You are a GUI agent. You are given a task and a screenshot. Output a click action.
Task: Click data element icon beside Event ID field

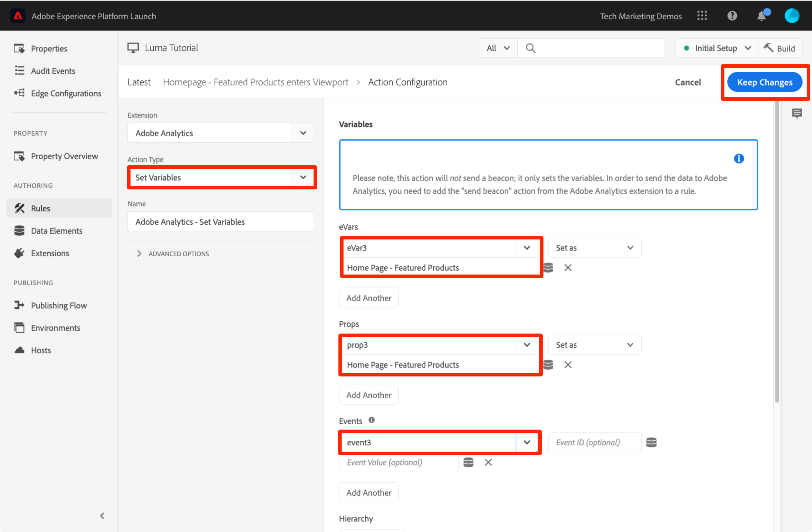[x=651, y=443]
